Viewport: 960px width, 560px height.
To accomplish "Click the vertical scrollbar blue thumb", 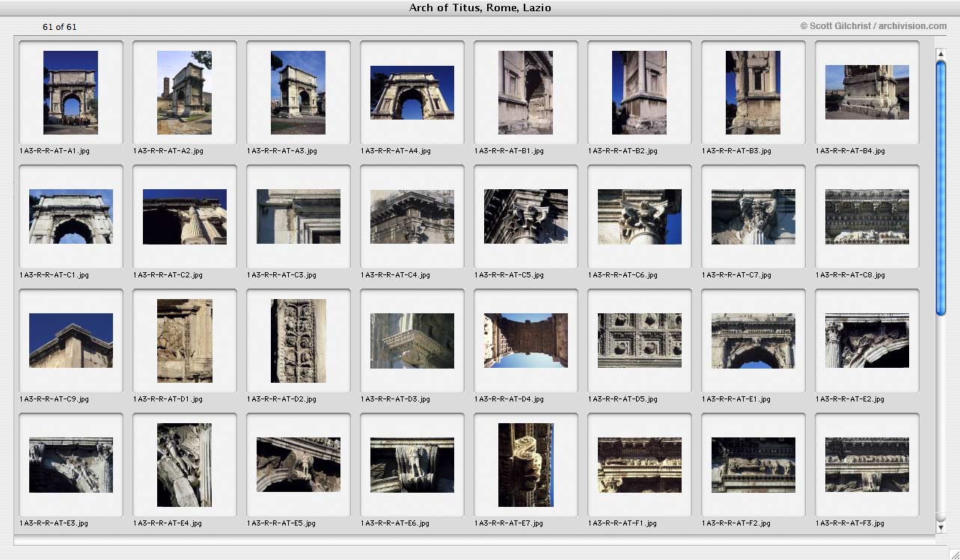I will click(941, 187).
